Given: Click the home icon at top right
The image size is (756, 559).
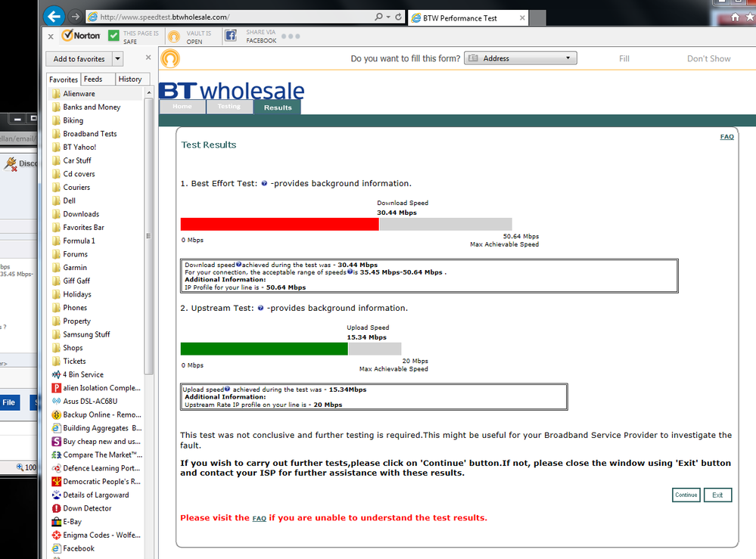Looking at the screenshot, I should coord(735,17).
